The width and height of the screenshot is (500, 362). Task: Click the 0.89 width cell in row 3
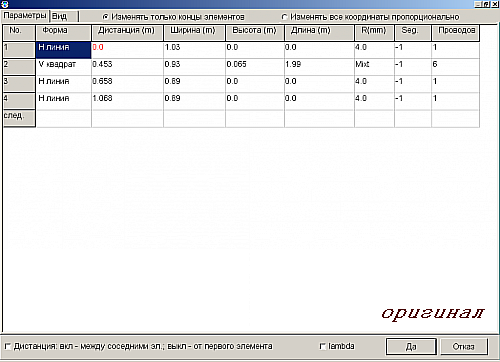[x=194, y=84]
